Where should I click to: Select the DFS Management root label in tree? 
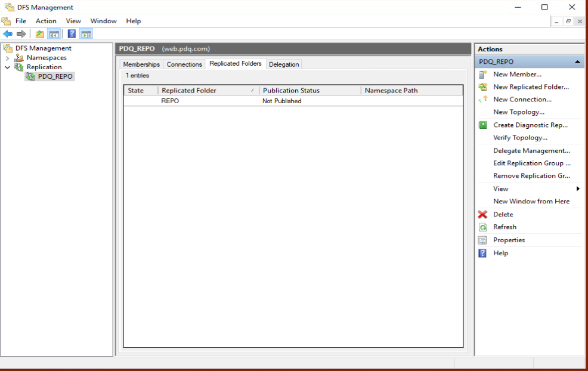click(43, 48)
